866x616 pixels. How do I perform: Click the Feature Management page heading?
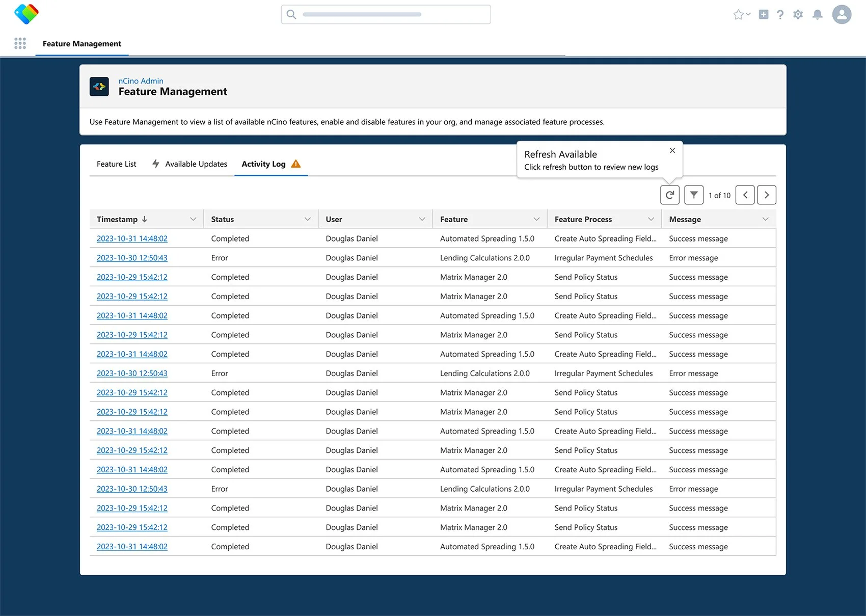173,92
